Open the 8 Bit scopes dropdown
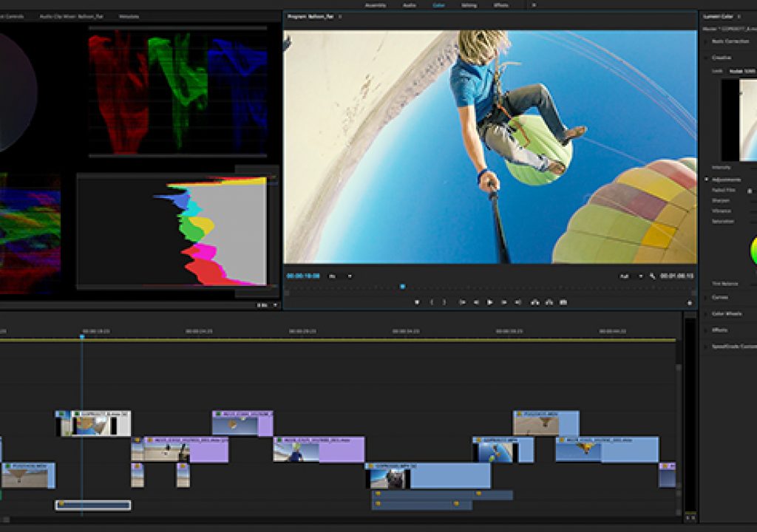757x532 pixels. (267, 305)
